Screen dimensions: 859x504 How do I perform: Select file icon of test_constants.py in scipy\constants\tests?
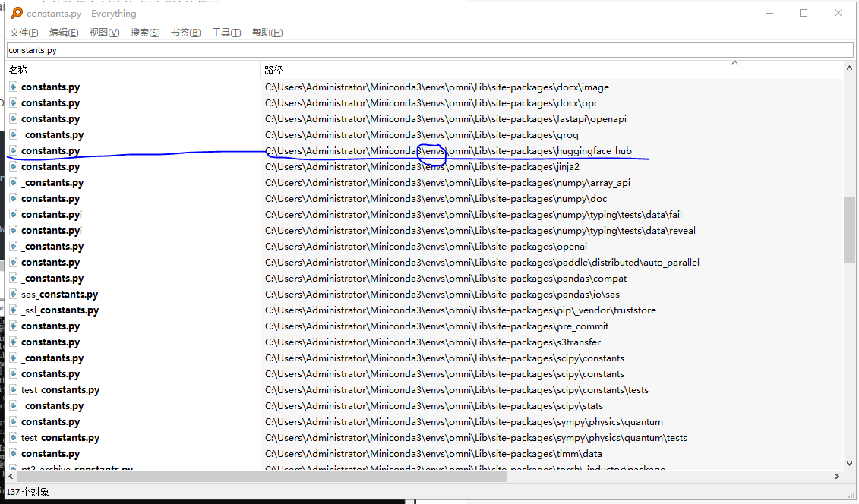tap(13, 389)
